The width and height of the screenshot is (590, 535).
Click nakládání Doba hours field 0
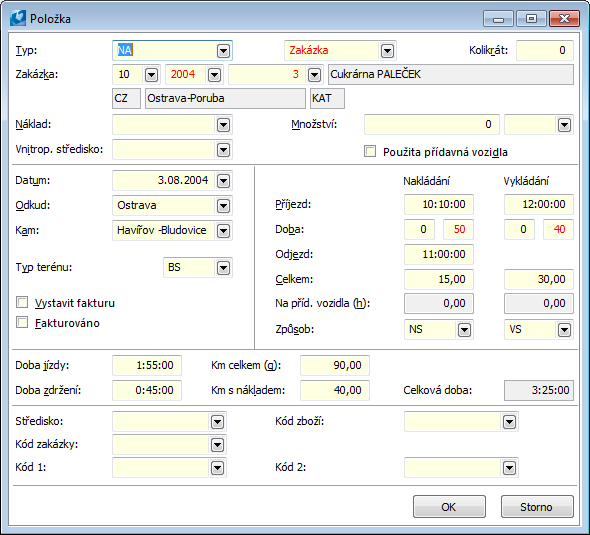419,229
